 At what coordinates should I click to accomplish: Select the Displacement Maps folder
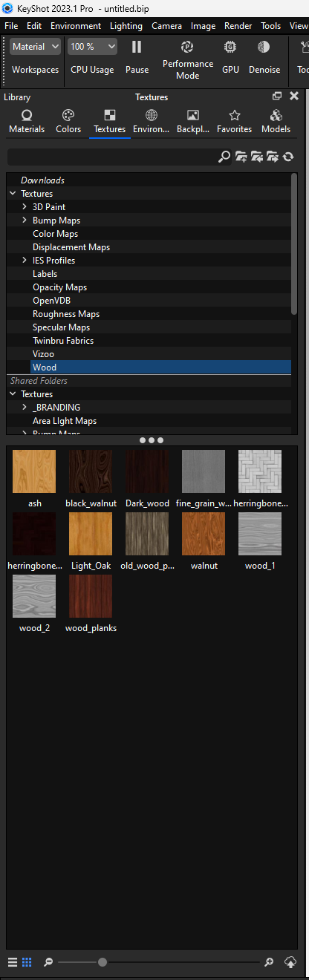click(71, 247)
